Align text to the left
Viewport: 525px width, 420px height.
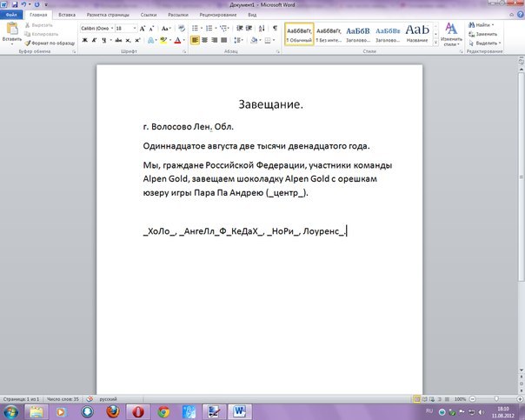click(196, 40)
